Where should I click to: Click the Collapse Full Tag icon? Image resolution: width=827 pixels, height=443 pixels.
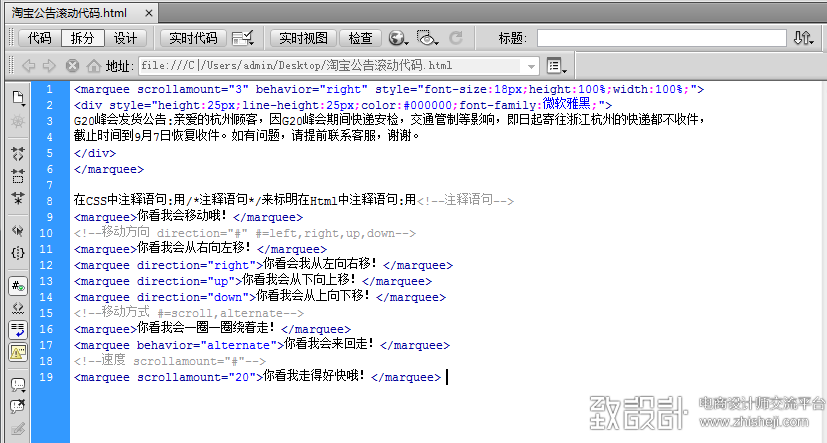18,153
